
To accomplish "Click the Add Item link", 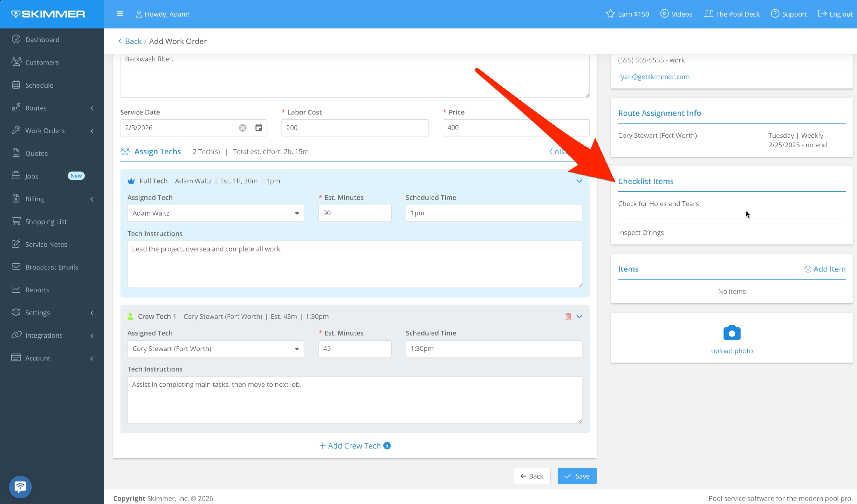I will (825, 269).
